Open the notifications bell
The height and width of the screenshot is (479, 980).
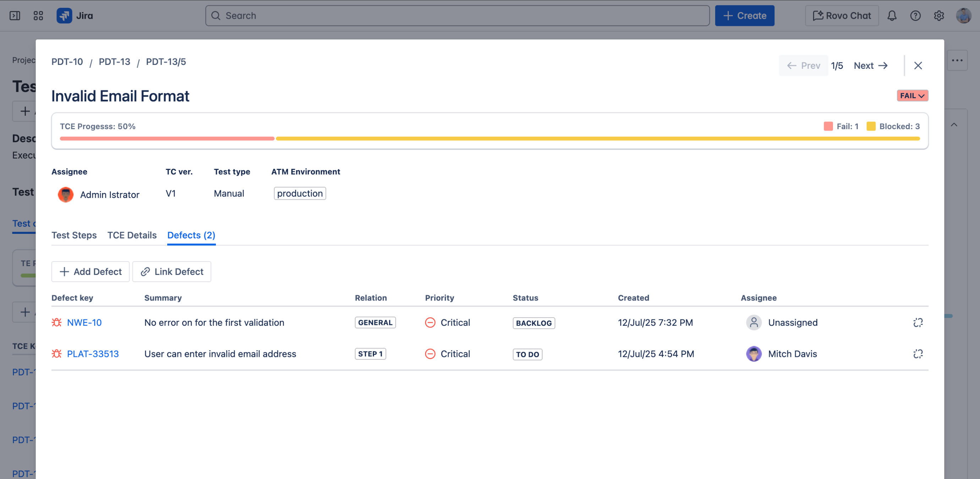pos(892,16)
